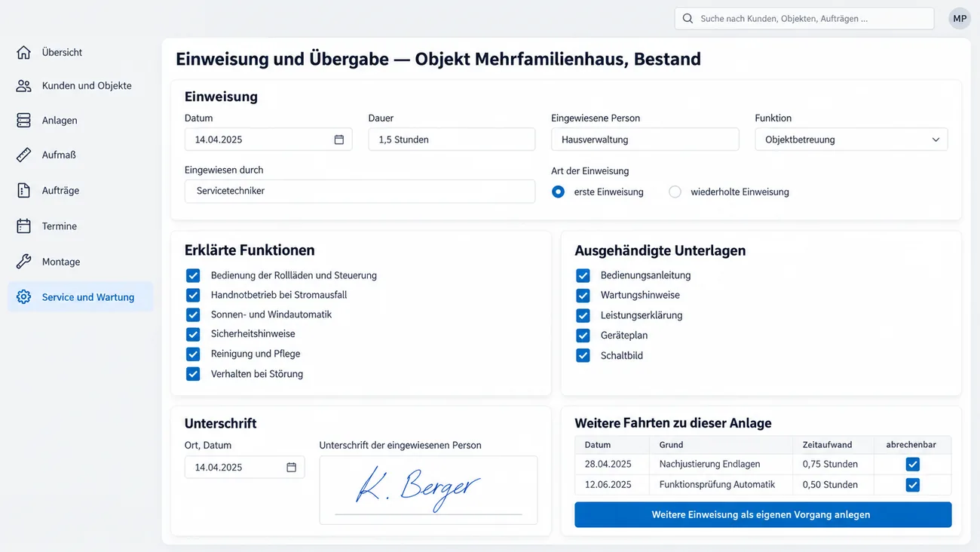980x552 pixels.
Task: Click the Eingewiesen durch field
Action: tap(360, 192)
